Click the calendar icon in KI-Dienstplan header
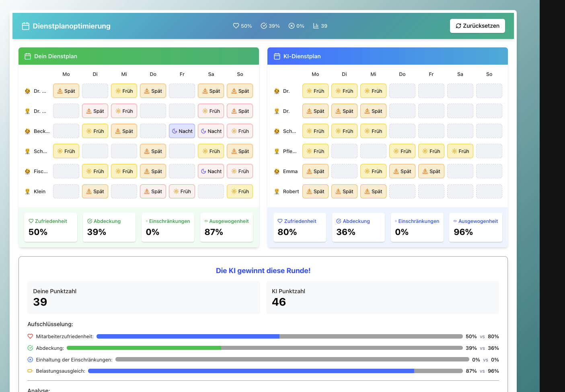Viewport: 565px width, 392px height. coord(277,56)
